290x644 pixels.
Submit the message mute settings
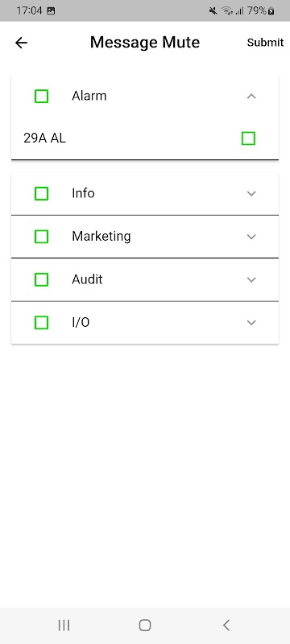(x=265, y=43)
